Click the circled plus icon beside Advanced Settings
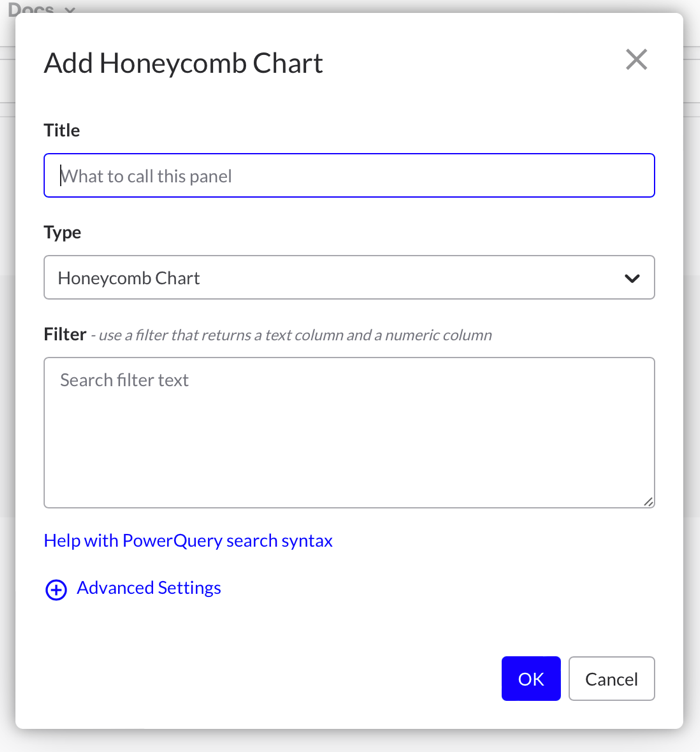Screen dimensions: 700x752 click(56, 590)
